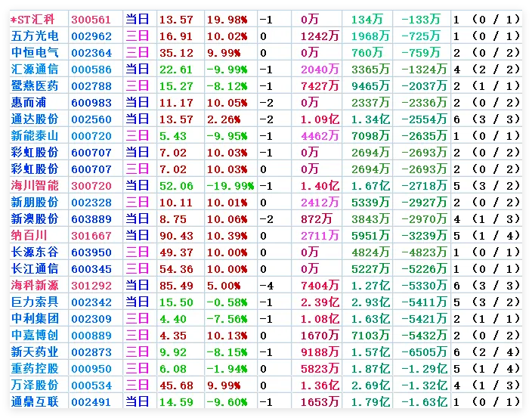Viewport: 532px width, 418px height.
Task: Click stock code 600983
Action: 91,103
